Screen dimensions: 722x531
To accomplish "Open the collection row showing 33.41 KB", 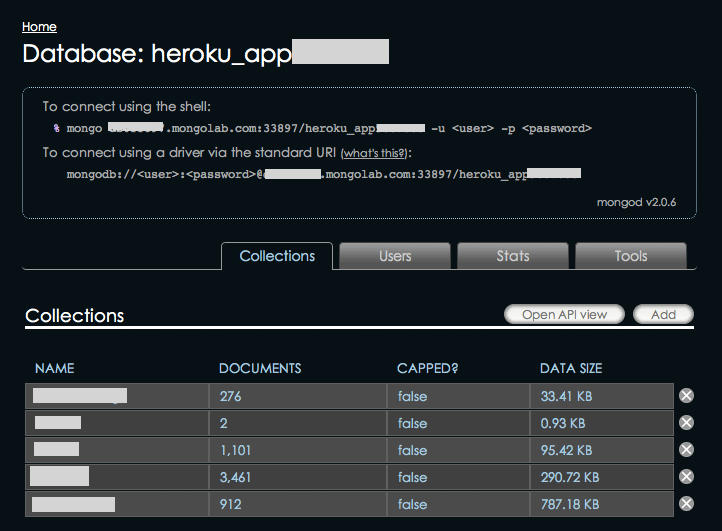I will pos(79,396).
